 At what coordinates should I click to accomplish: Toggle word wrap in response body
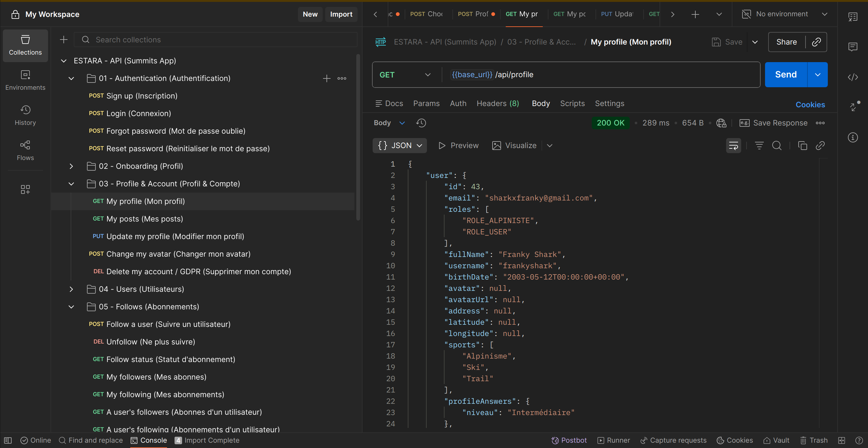tap(734, 146)
